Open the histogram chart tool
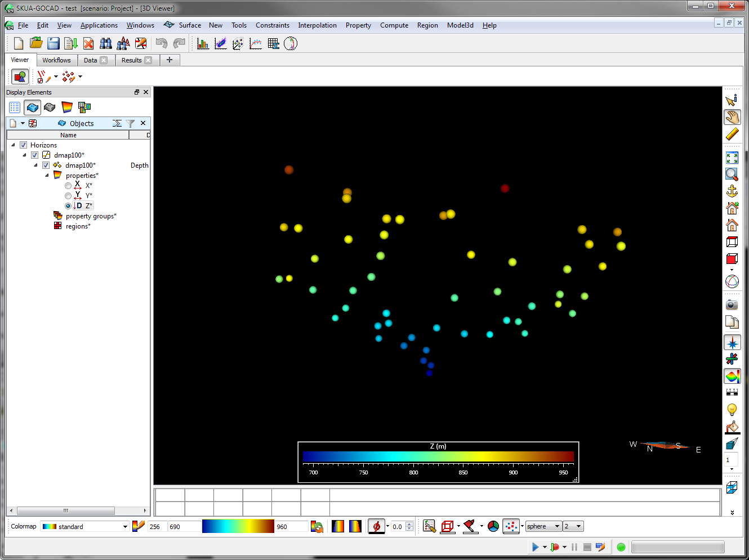Screen dimensions: 749x560 [x=203, y=43]
